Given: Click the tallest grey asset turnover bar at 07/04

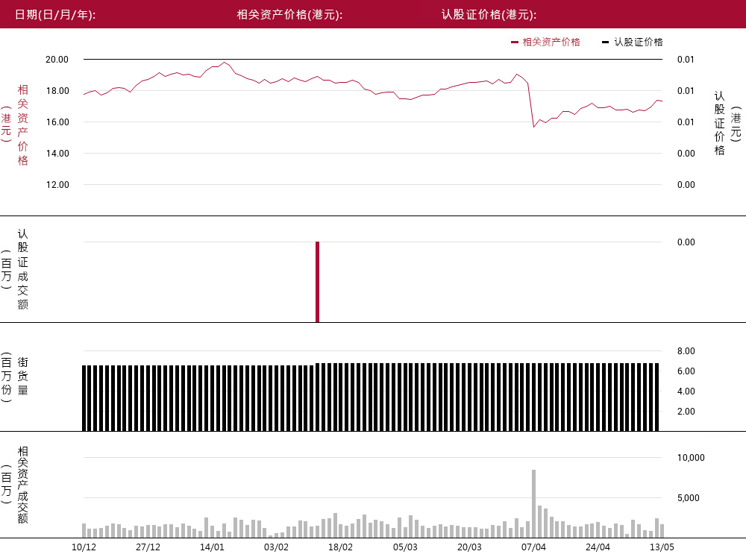Looking at the screenshot, I should (x=534, y=504).
